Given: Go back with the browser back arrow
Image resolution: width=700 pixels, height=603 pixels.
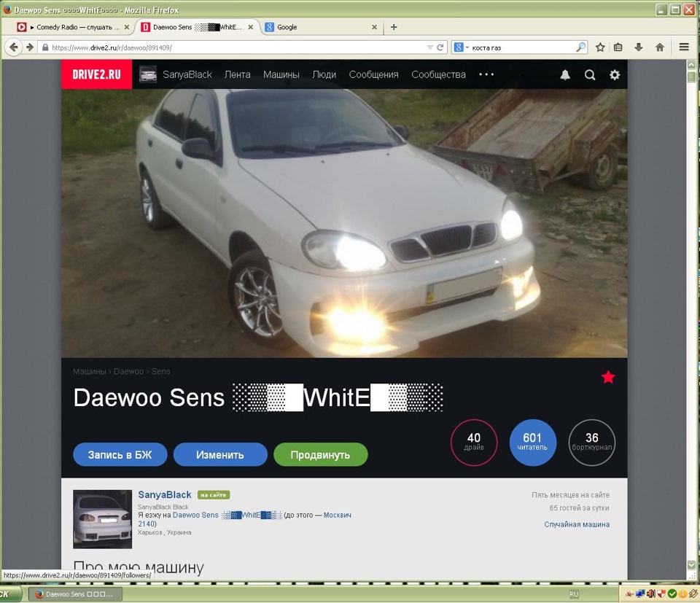Looking at the screenshot, I should coord(13,47).
